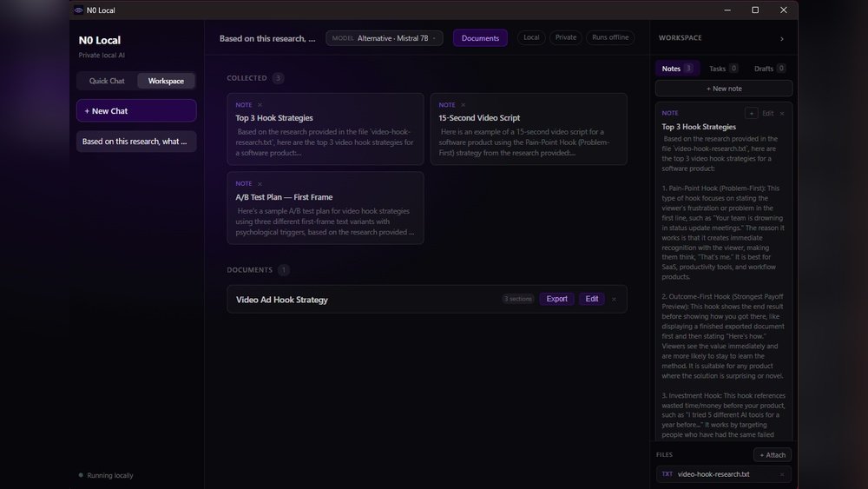Remove the A/B Test Plan note card
The width and height of the screenshot is (868, 489).
pyautogui.click(x=260, y=184)
